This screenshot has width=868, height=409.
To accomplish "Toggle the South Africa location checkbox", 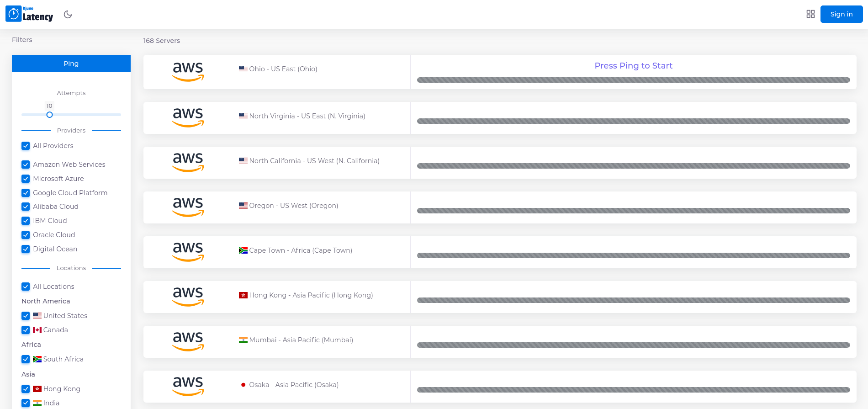I will (x=26, y=359).
